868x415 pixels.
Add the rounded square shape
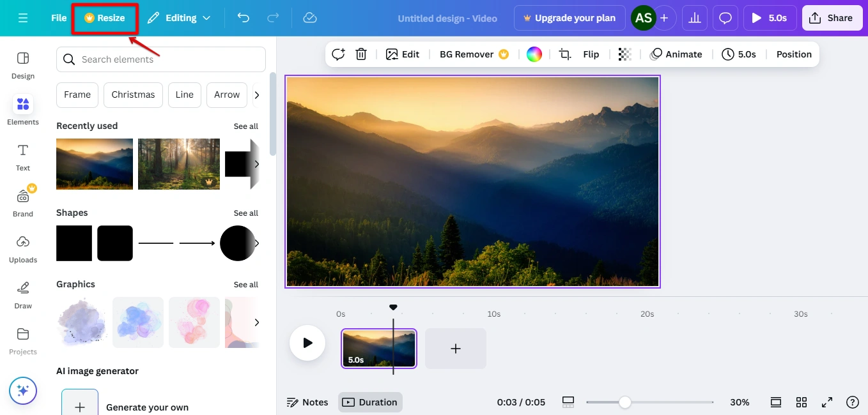[115, 243]
